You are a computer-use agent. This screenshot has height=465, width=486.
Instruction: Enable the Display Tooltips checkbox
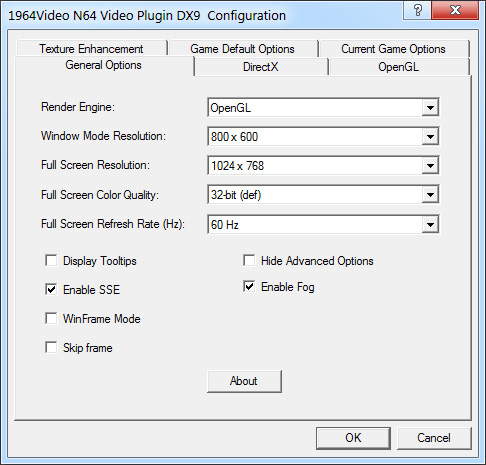tap(51, 260)
